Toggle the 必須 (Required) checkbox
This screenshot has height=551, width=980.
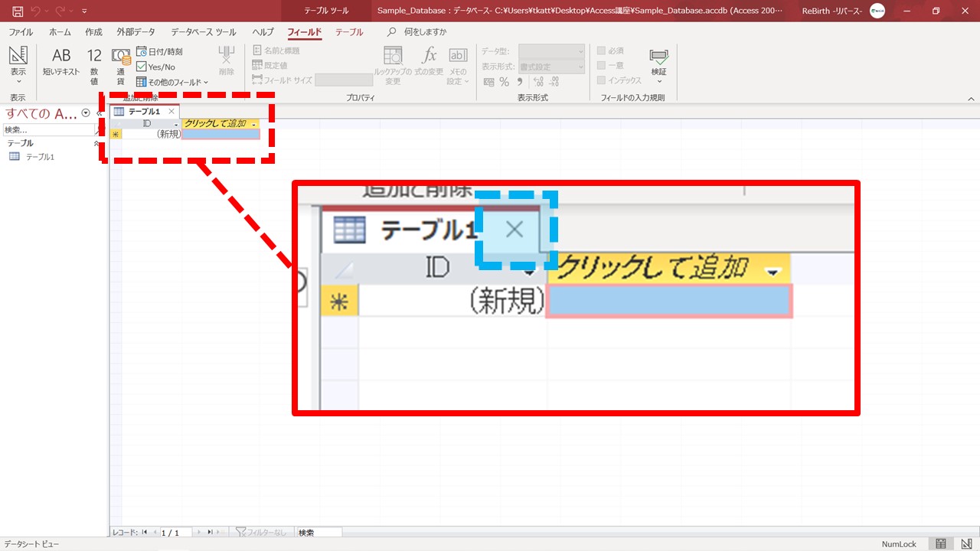pyautogui.click(x=602, y=51)
